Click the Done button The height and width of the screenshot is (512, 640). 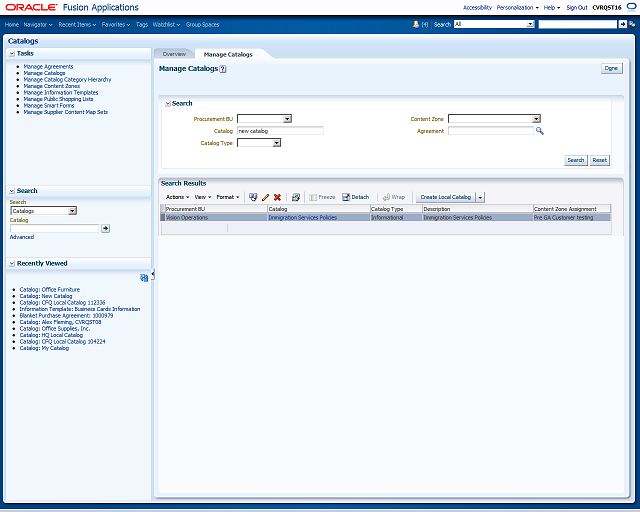[x=611, y=68]
